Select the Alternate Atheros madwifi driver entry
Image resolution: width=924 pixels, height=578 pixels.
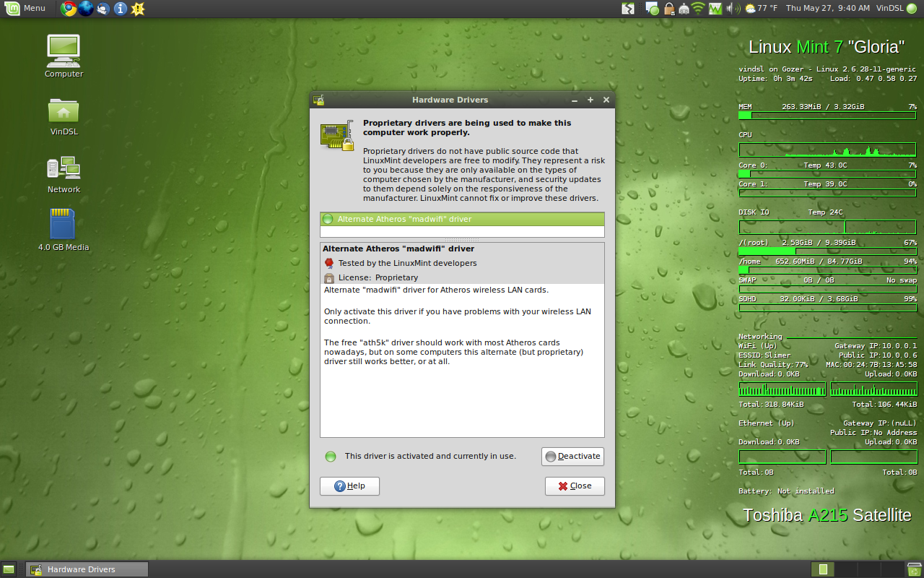(x=433, y=218)
